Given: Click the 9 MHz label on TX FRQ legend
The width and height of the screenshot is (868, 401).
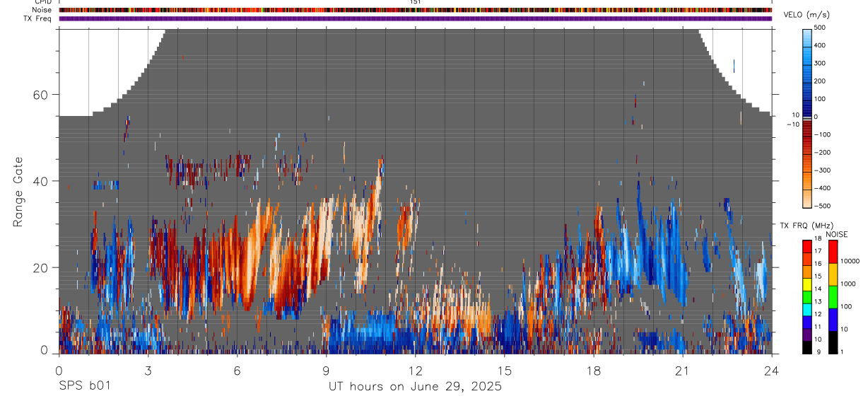Looking at the screenshot, I should coord(817,352).
